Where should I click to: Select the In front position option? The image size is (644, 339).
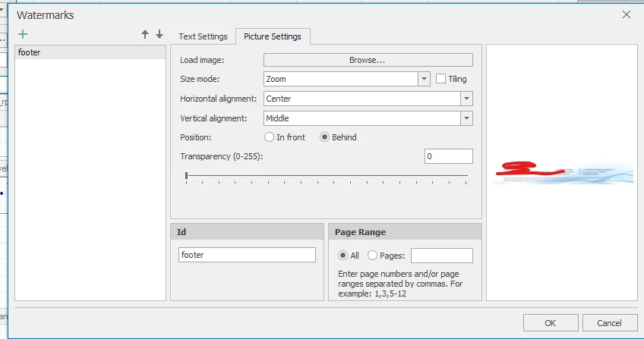coord(269,137)
